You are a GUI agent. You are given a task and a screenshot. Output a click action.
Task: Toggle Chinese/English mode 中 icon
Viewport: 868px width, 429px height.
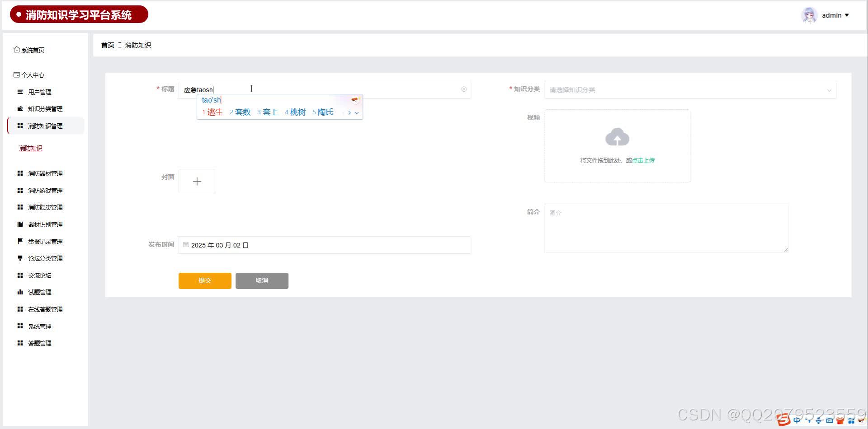797,420
